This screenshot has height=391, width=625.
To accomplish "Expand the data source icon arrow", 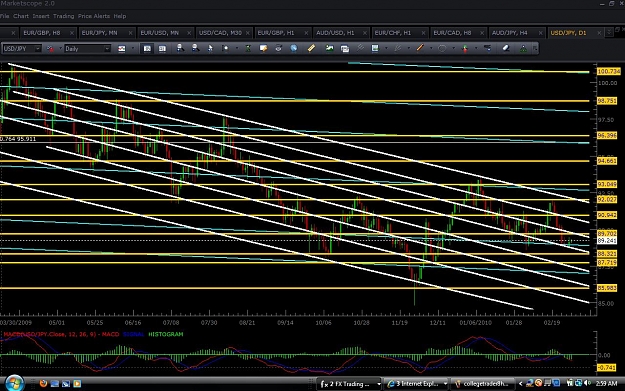I will pos(61,49).
